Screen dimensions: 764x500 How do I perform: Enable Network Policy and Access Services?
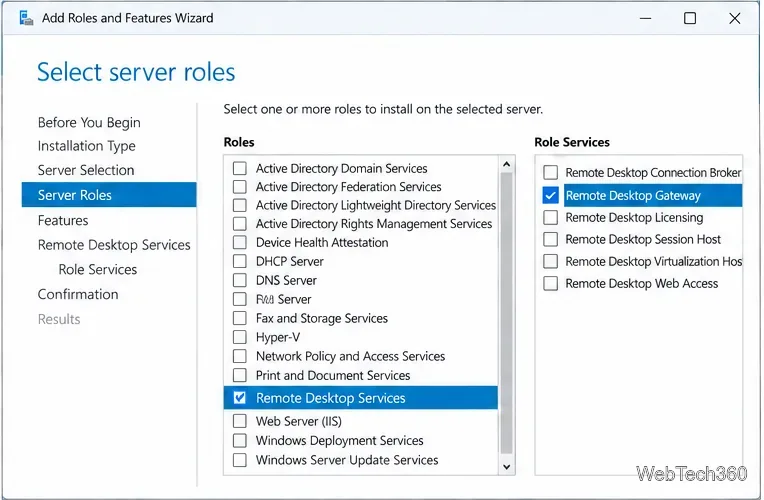(239, 356)
